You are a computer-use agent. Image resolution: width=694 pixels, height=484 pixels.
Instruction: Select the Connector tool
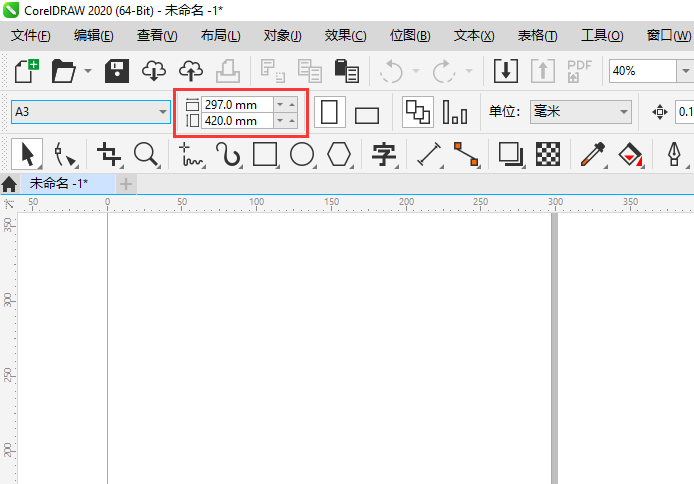click(x=466, y=155)
